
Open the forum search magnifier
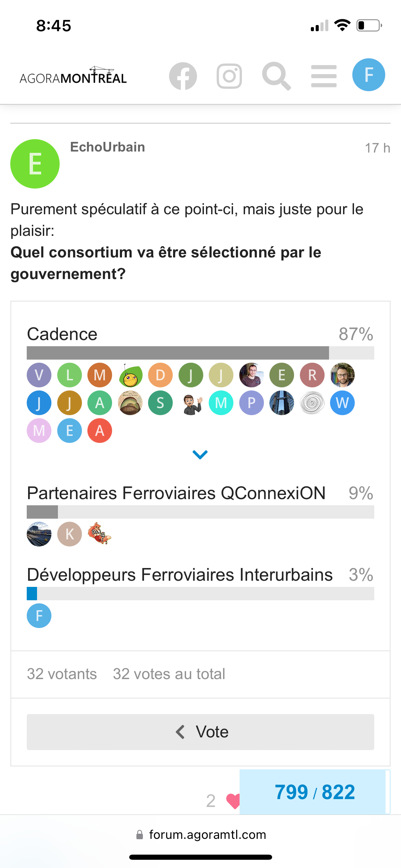pyautogui.click(x=276, y=76)
